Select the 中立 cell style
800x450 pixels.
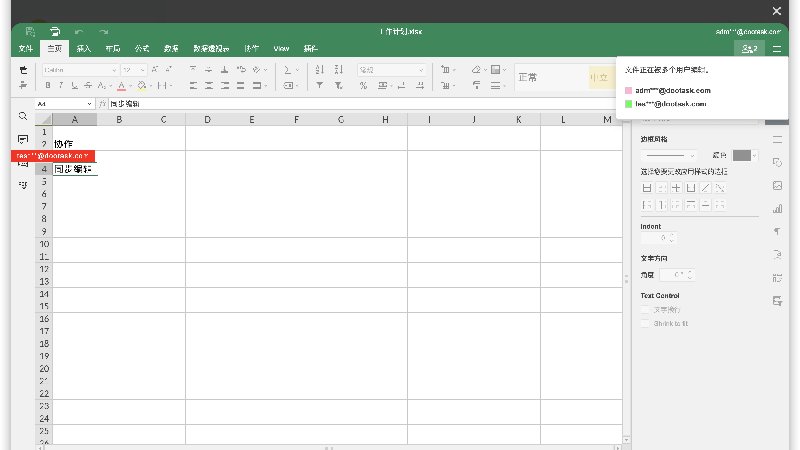point(602,78)
